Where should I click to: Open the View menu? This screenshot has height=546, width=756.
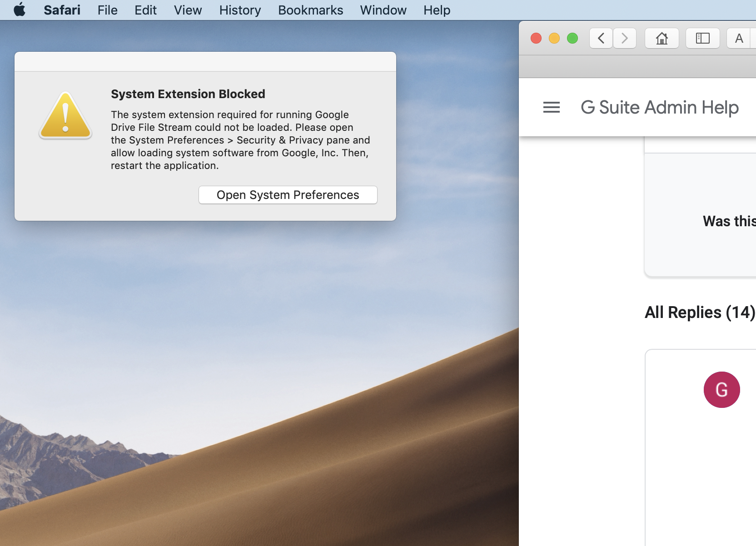pos(188,10)
